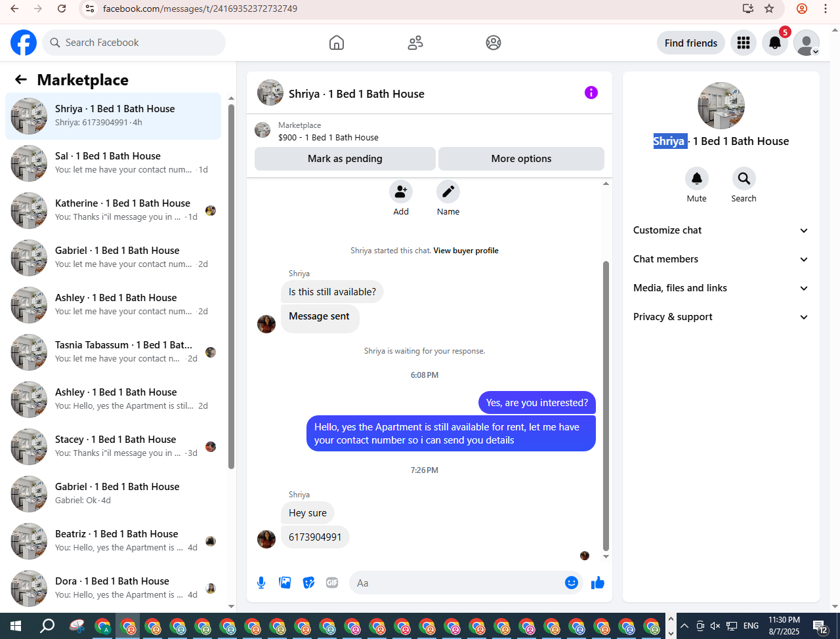Click Shriya's large profile thumbnail

(x=721, y=106)
